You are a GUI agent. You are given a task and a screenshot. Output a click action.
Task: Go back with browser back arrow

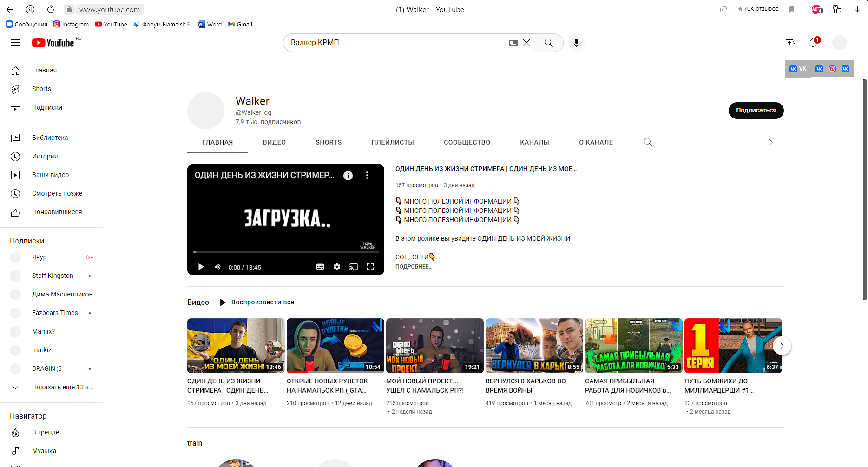[x=10, y=9]
